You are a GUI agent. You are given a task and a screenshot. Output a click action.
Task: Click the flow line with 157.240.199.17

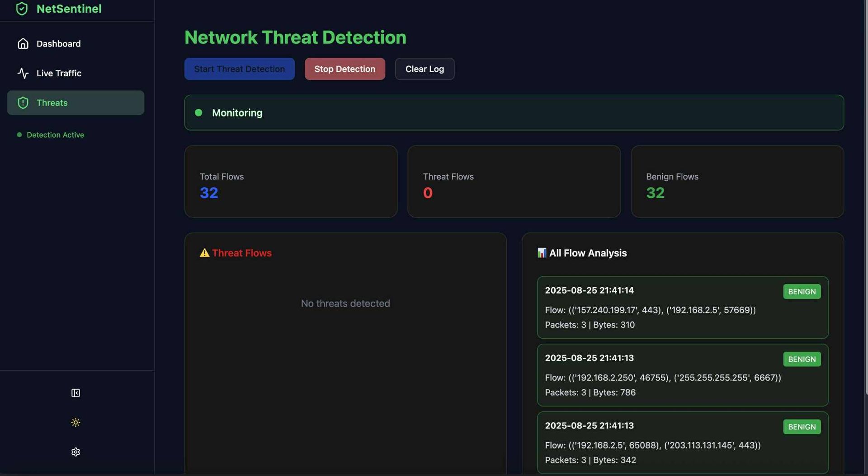click(651, 310)
